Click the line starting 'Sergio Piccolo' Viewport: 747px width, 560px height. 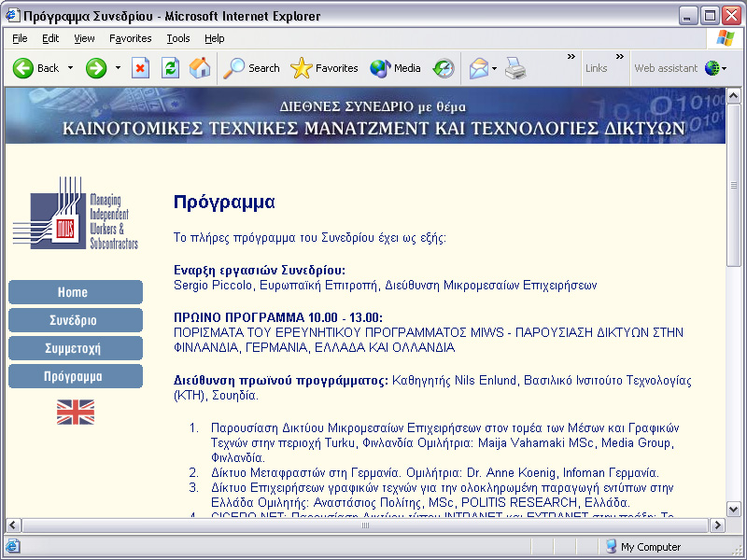pos(385,286)
